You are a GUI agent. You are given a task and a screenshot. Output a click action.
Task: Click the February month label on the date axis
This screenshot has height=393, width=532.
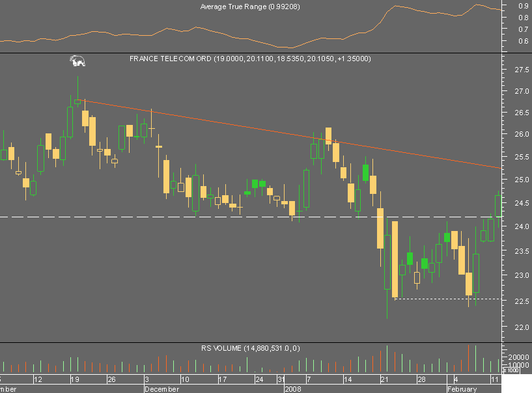[462, 389]
